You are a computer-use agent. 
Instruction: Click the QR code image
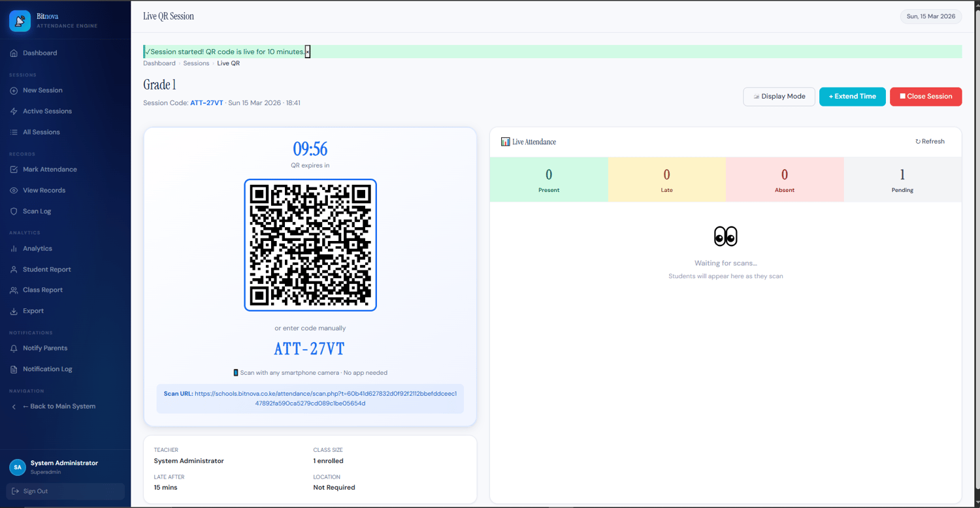point(310,245)
